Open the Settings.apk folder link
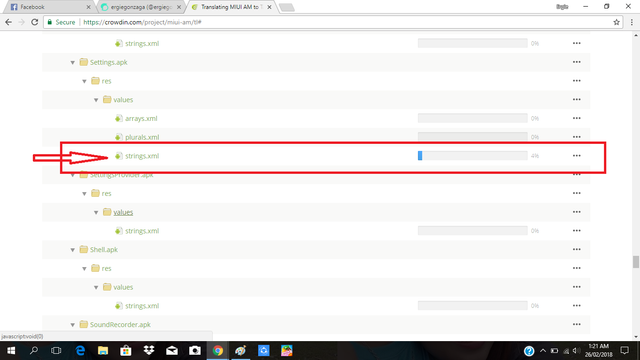This screenshot has width=640, height=360. point(109,62)
